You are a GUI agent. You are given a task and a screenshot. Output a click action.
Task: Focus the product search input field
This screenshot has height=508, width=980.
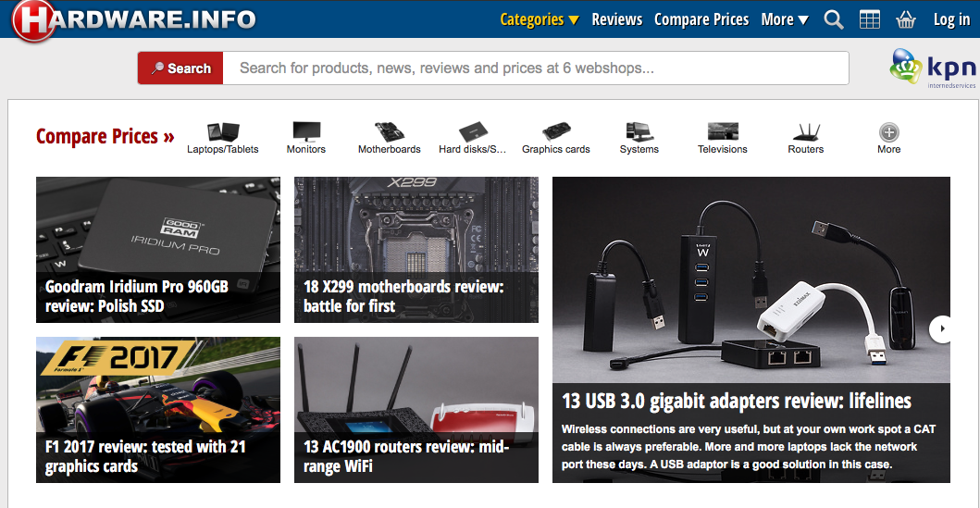click(x=536, y=68)
